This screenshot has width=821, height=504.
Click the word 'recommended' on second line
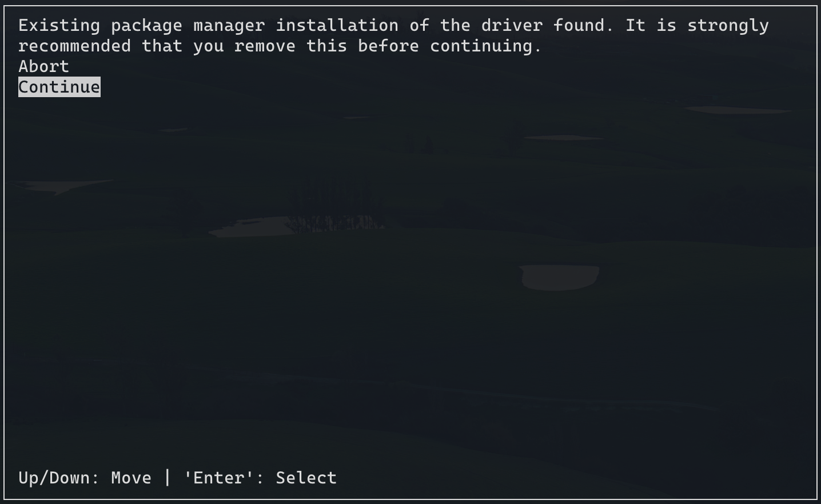click(x=75, y=46)
